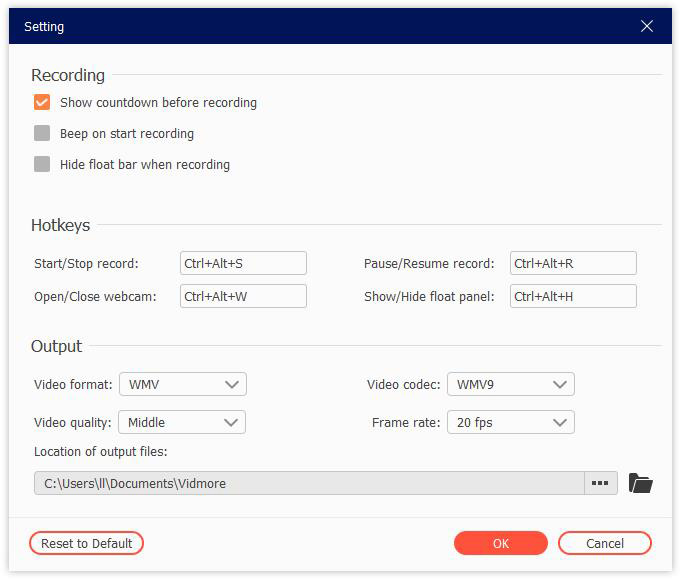Disable Show countdown before recording

(x=42, y=103)
